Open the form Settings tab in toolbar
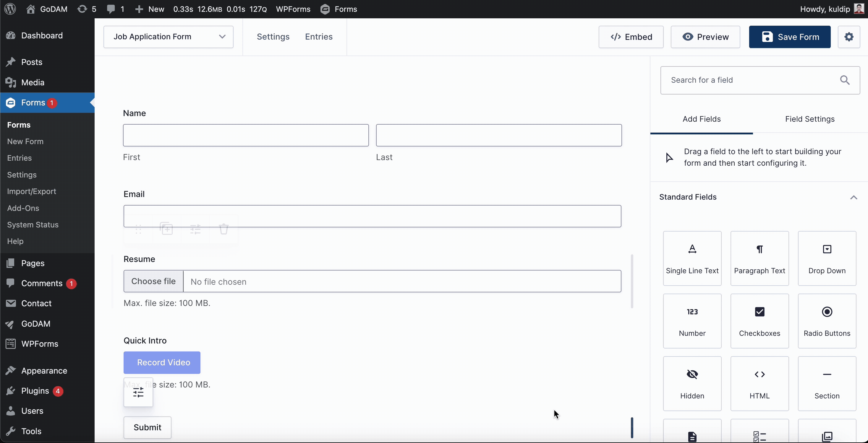 273,37
